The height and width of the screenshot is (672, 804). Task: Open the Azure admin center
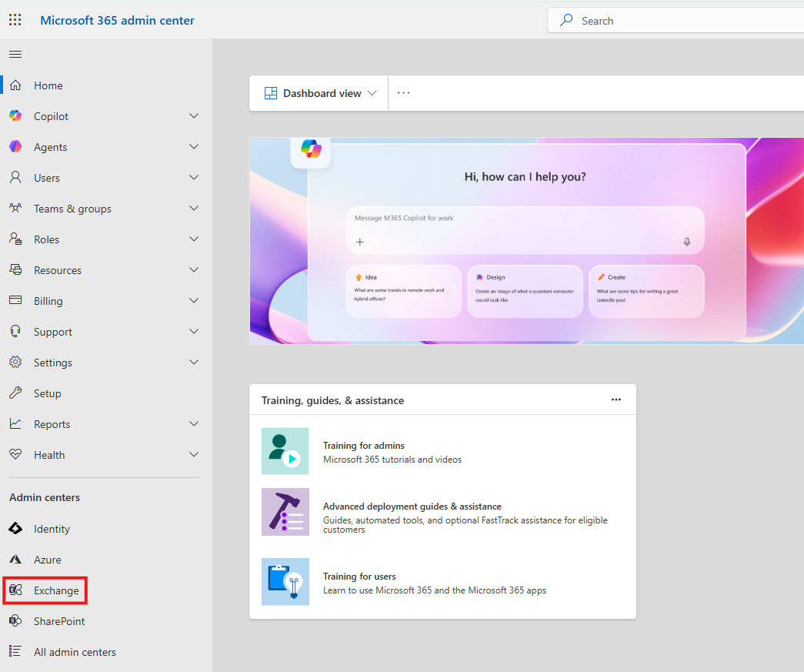tap(47, 560)
